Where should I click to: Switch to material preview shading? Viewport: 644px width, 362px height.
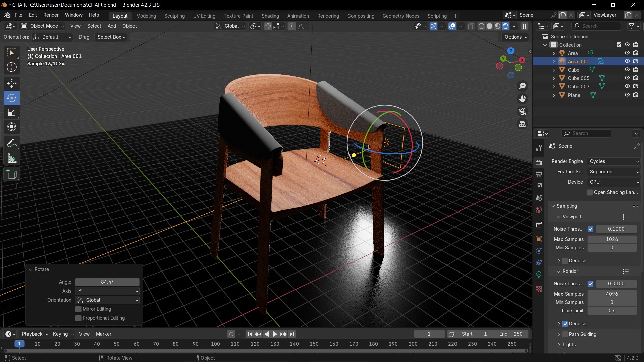[x=497, y=26]
